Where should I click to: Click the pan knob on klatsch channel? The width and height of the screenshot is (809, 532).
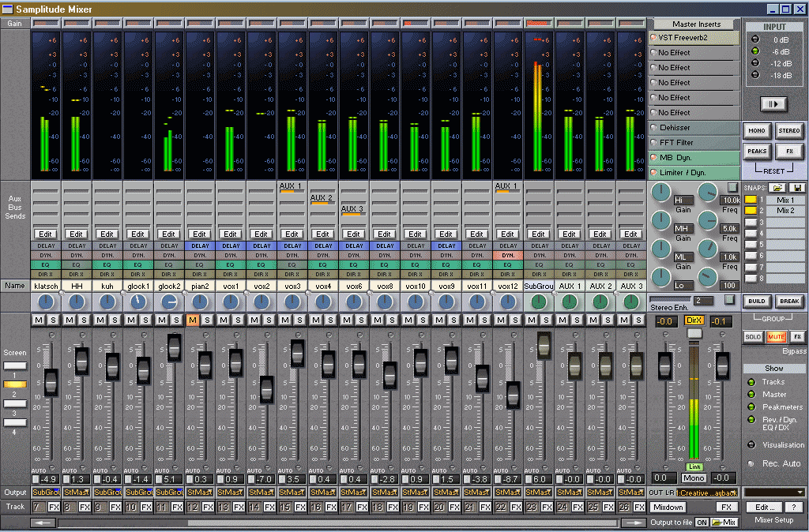(46, 302)
